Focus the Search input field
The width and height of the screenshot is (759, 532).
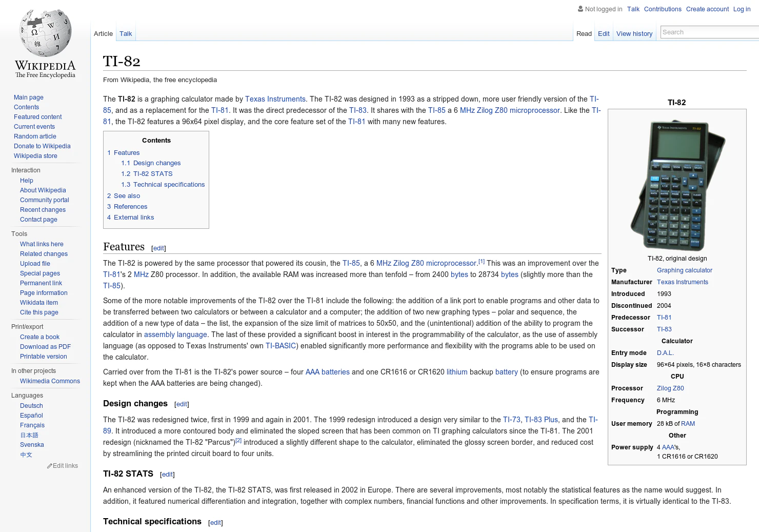click(710, 32)
